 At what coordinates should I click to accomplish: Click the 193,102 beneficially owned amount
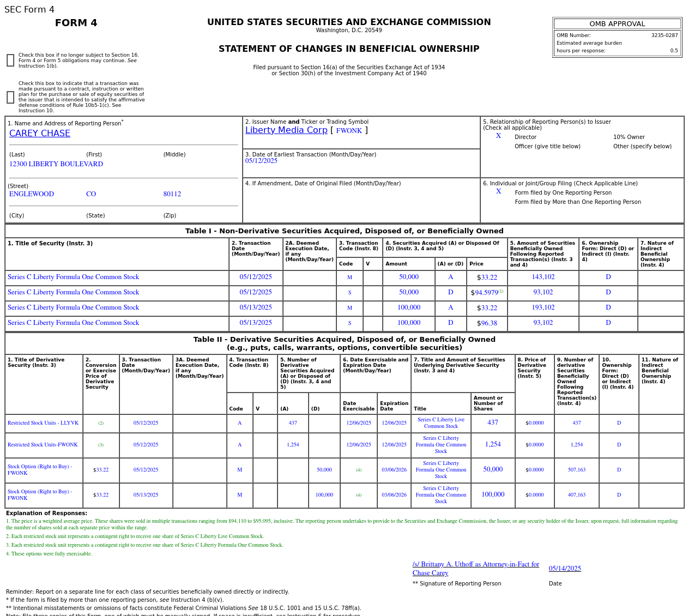click(543, 307)
